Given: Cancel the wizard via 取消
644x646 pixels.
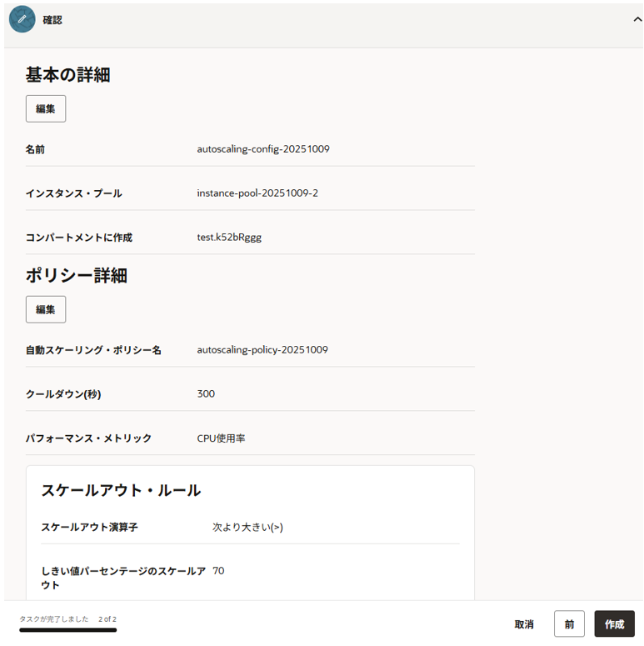Looking at the screenshot, I should click(x=524, y=624).
